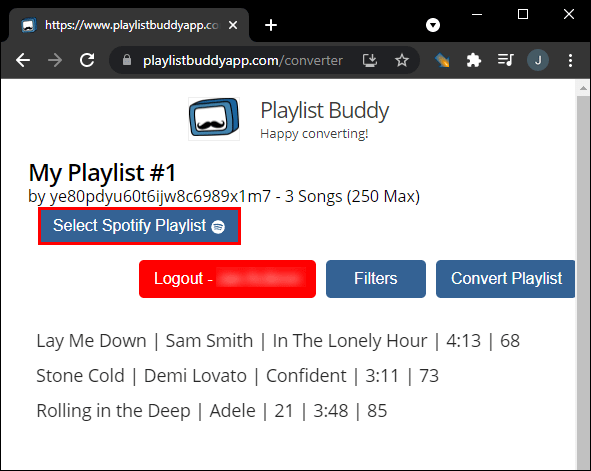The image size is (591, 471).
Task: Reload the Playlist Buddy page
Action: click(x=87, y=60)
